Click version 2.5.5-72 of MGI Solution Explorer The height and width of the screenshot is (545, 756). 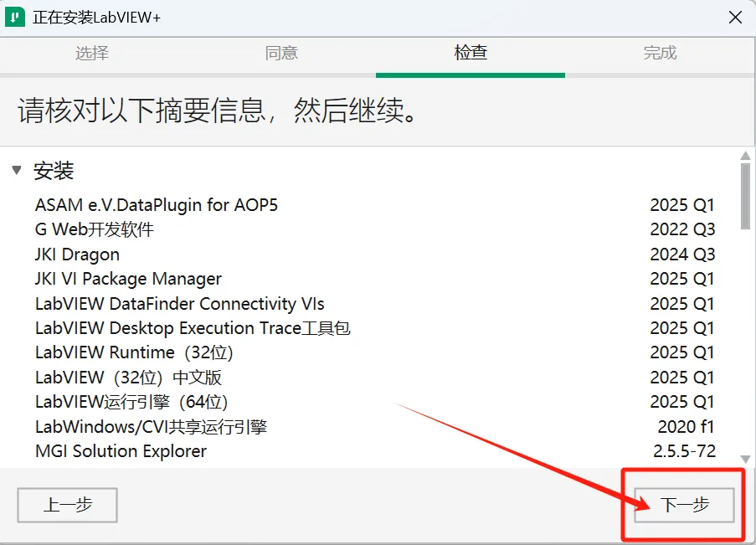(684, 451)
